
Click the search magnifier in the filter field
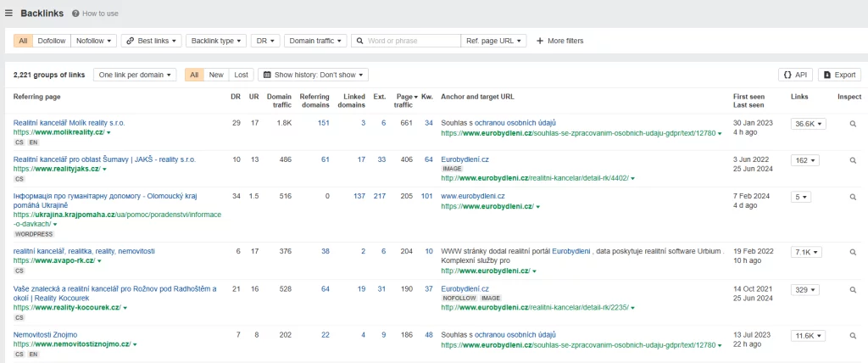point(359,41)
